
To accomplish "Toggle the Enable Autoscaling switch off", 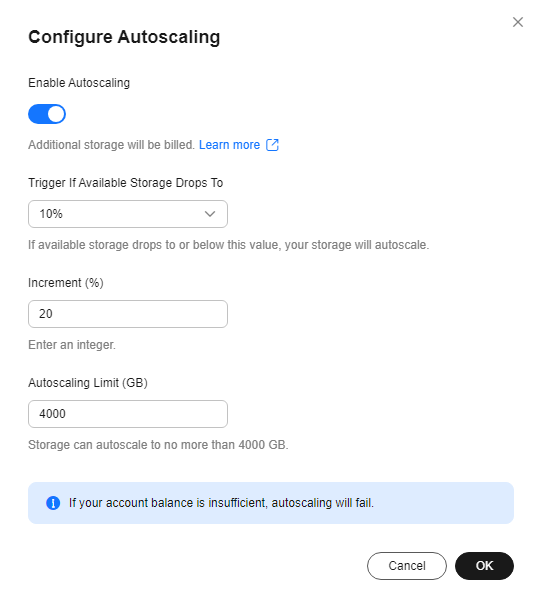I will (47, 114).
